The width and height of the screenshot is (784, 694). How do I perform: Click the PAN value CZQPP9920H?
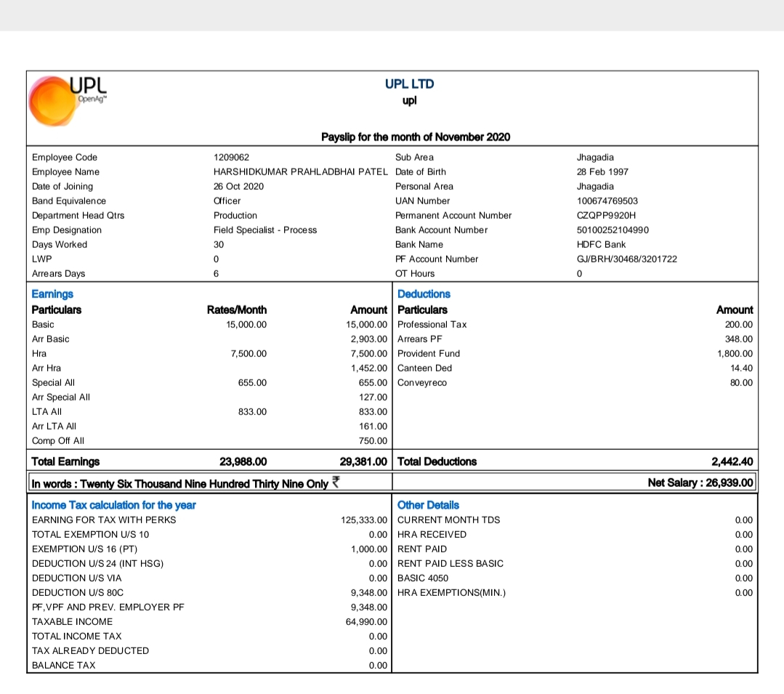point(607,216)
